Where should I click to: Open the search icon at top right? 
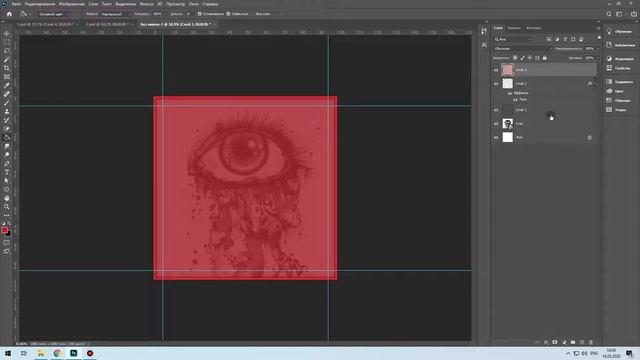(609, 14)
